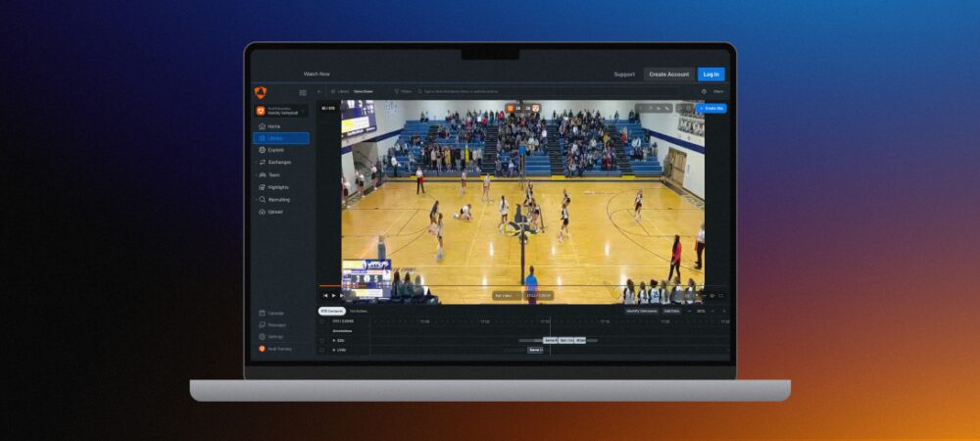Click the volume icon on the player
The image size is (980, 441).
(711, 295)
